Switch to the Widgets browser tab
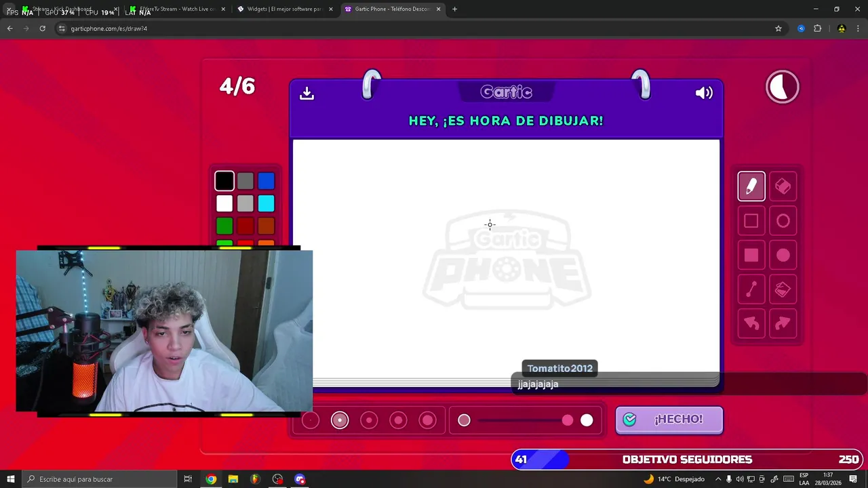868x488 pixels. 285,9
